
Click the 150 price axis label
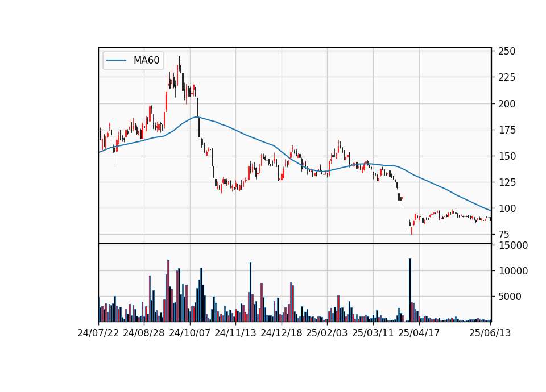507,156
